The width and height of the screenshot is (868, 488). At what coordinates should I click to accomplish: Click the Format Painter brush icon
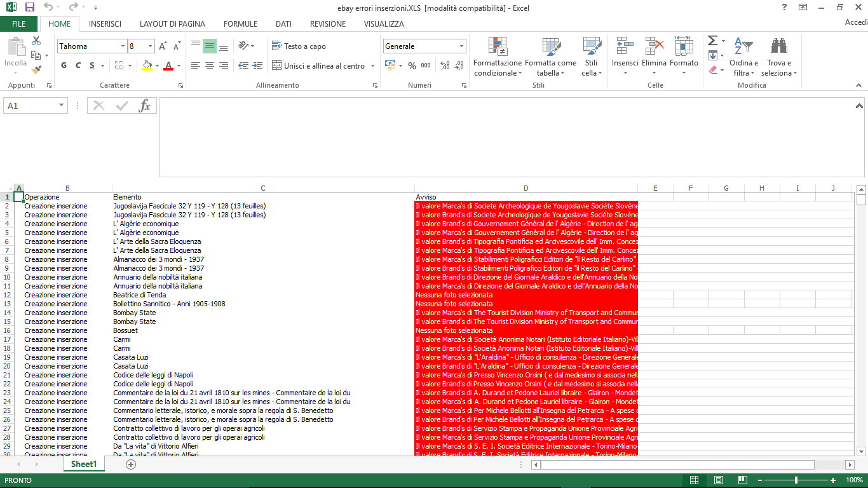click(36, 70)
